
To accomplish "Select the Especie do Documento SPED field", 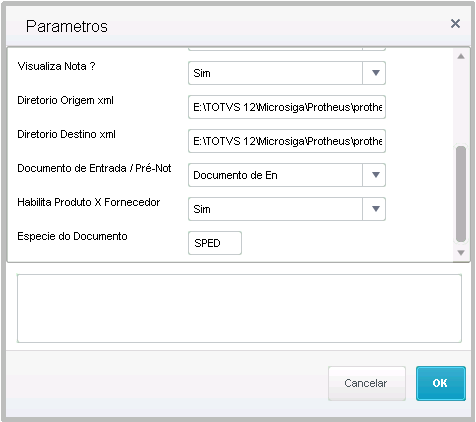I will [x=215, y=243].
